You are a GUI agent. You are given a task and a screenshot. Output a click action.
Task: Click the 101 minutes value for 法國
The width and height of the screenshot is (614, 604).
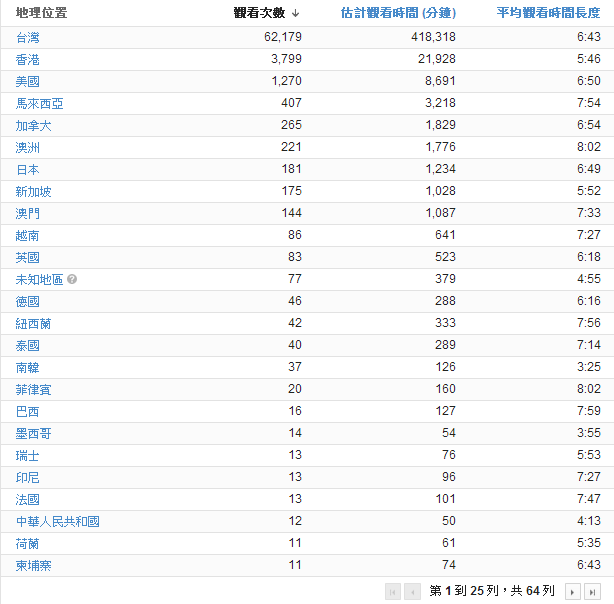point(445,499)
